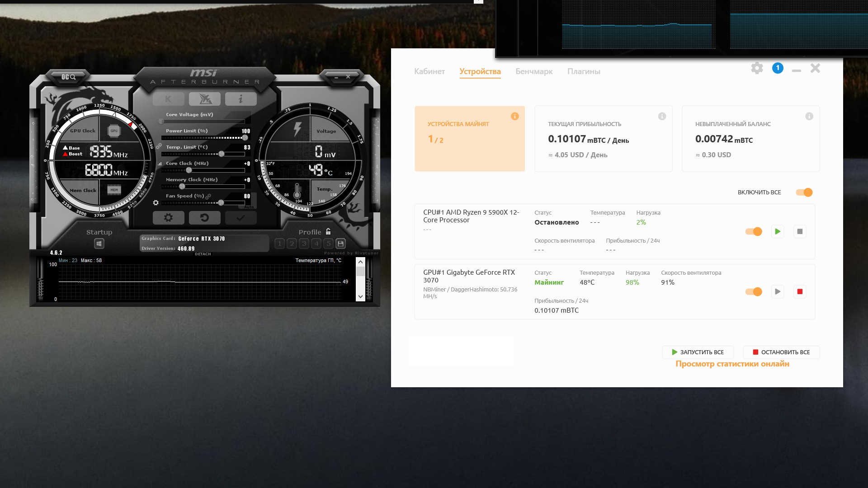The width and height of the screenshot is (868, 488).
Task: Click the monitoring graph scroll up arrow
Action: (x=360, y=262)
